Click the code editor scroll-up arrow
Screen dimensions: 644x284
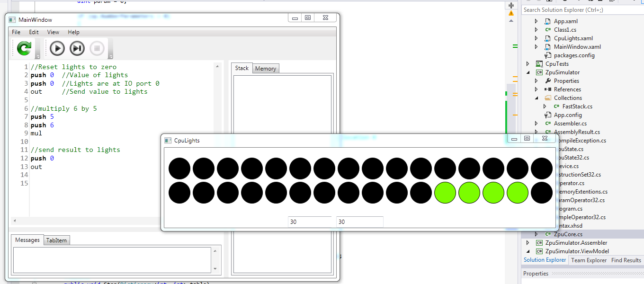pos(217,67)
